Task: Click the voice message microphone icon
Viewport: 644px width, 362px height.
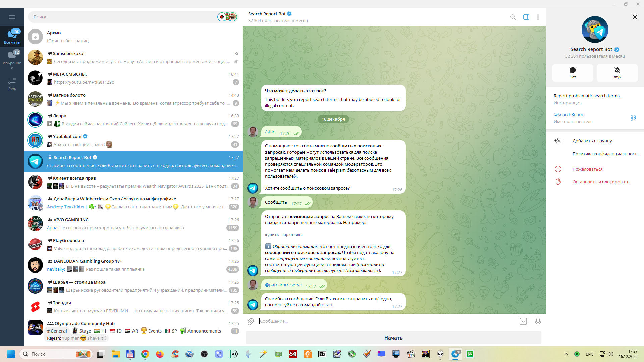Action: [x=538, y=322]
